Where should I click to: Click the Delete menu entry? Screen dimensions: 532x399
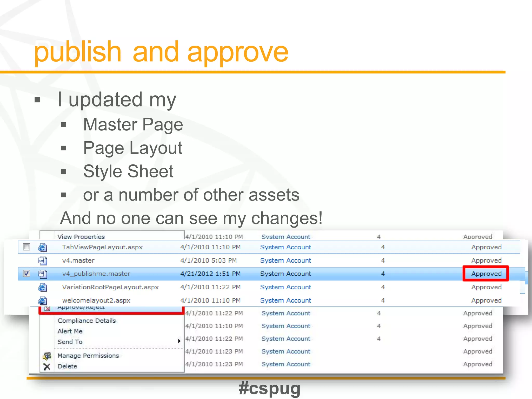pyautogui.click(x=67, y=366)
